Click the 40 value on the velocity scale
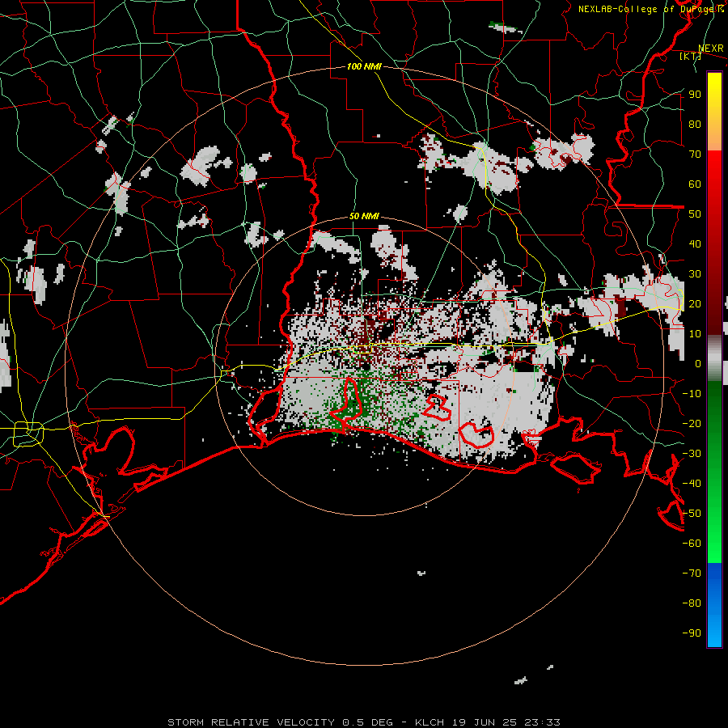The height and width of the screenshot is (728, 728). click(695, 243)
